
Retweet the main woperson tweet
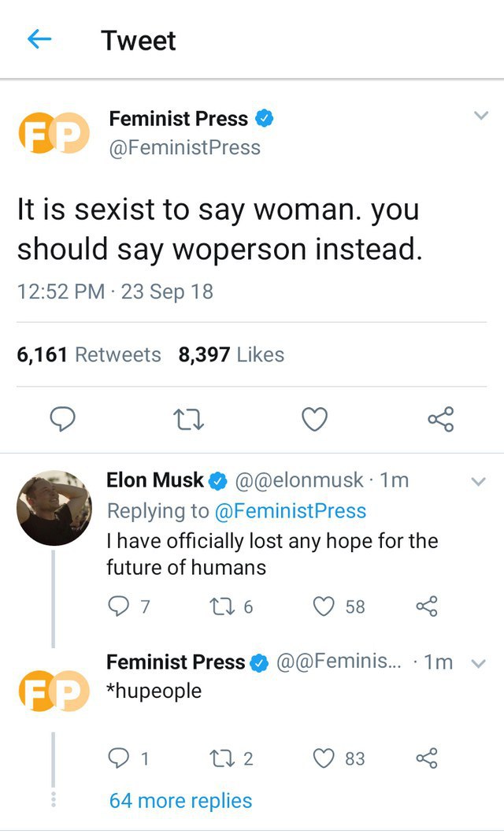click(x=189, y=419)
